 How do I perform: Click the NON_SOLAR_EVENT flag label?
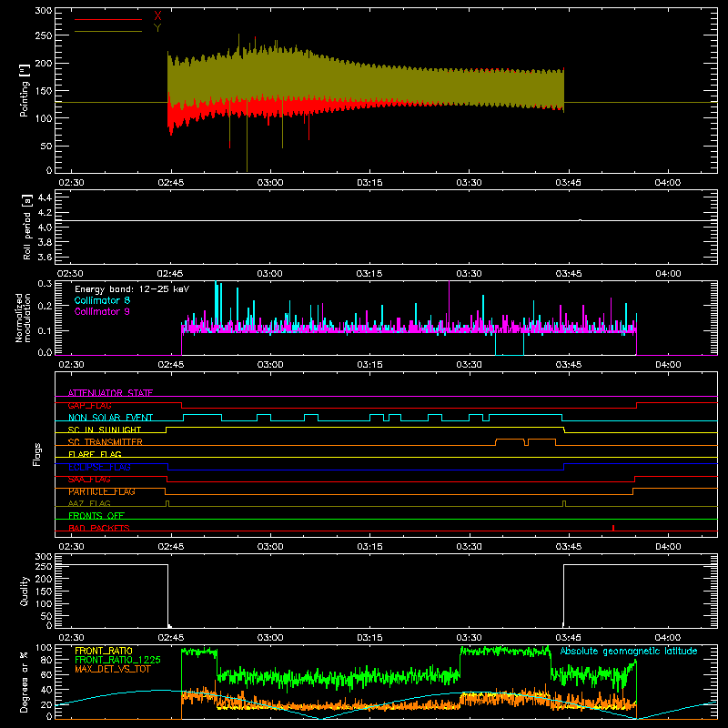[110, 418]
